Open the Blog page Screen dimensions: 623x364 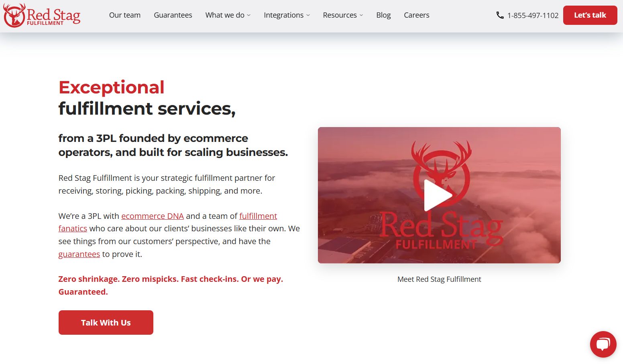pos(383,15)
